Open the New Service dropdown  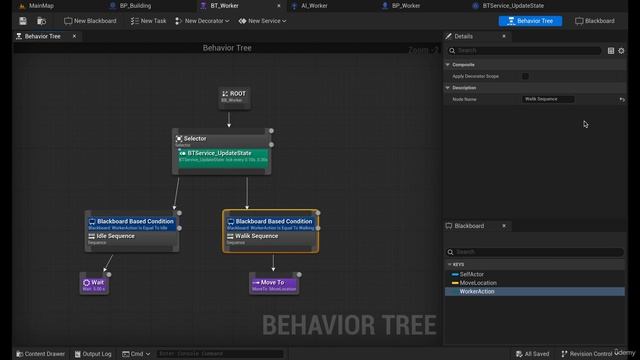tap(262, 21)
